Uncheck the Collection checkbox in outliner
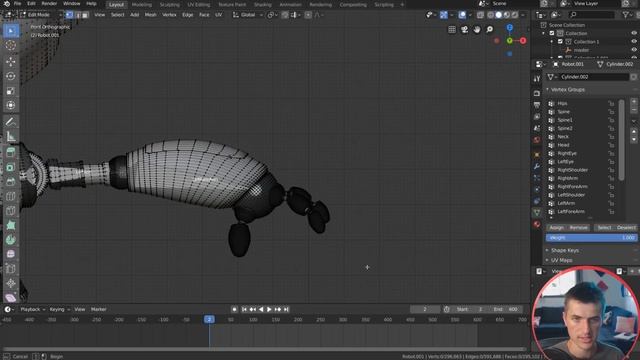This screenshot has height=360, width=640. click(552, 33)
